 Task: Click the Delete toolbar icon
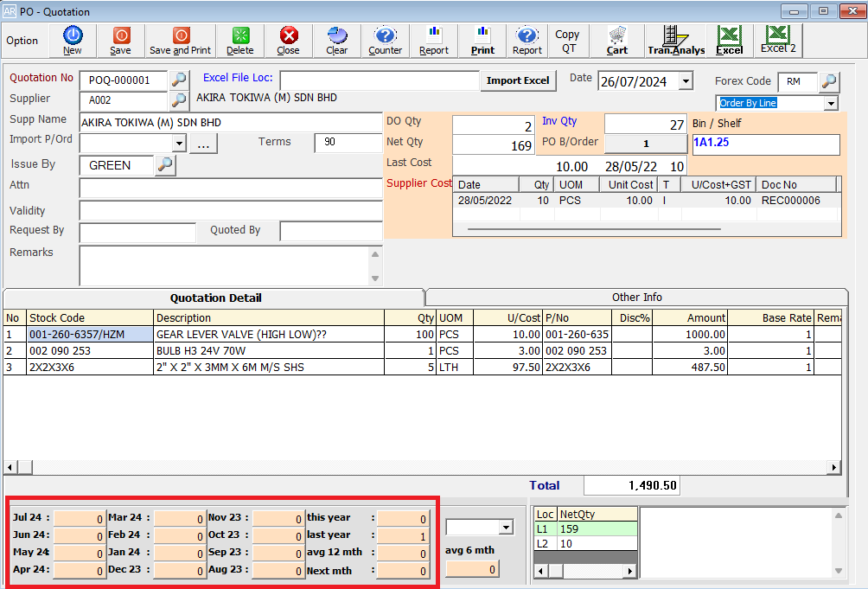[x=240, y=41]
